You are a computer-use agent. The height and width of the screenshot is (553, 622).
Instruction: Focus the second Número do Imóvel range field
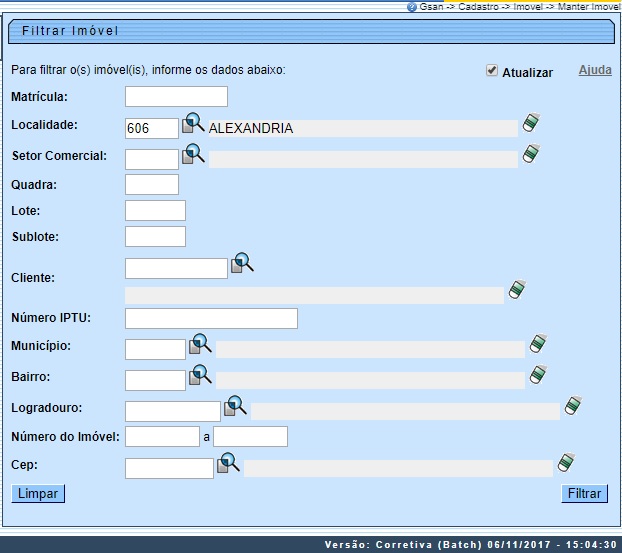pyautogui.click(x=250, y=436)
